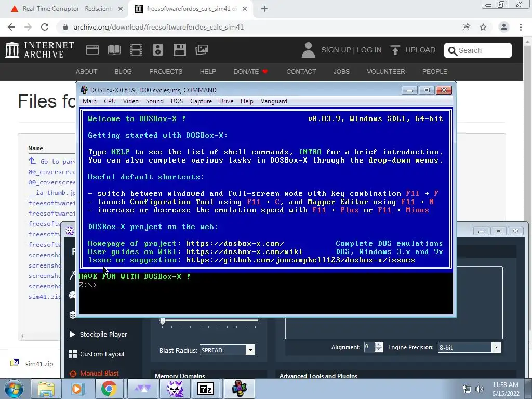This screenshot has width=532, height=399.
Task: Open the downloaded sim41.zip in downloads bar
Action: click(x=32, y=364)
